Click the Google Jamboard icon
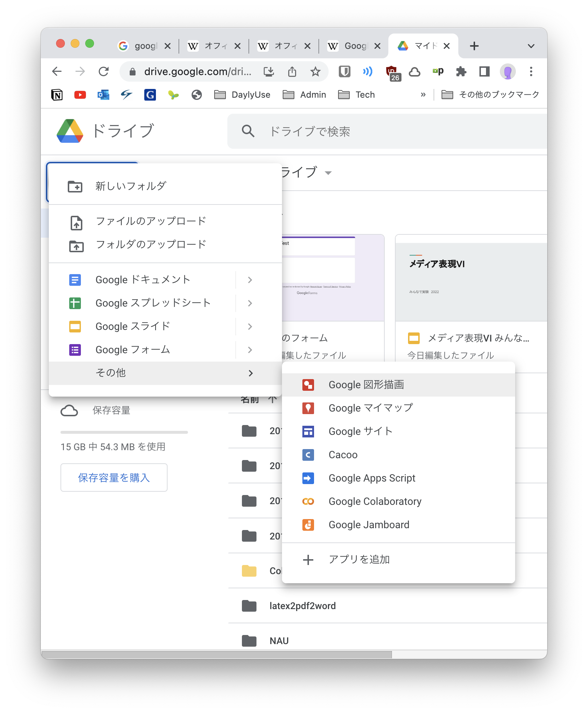The image size is (588, 713). coord(308,525)
